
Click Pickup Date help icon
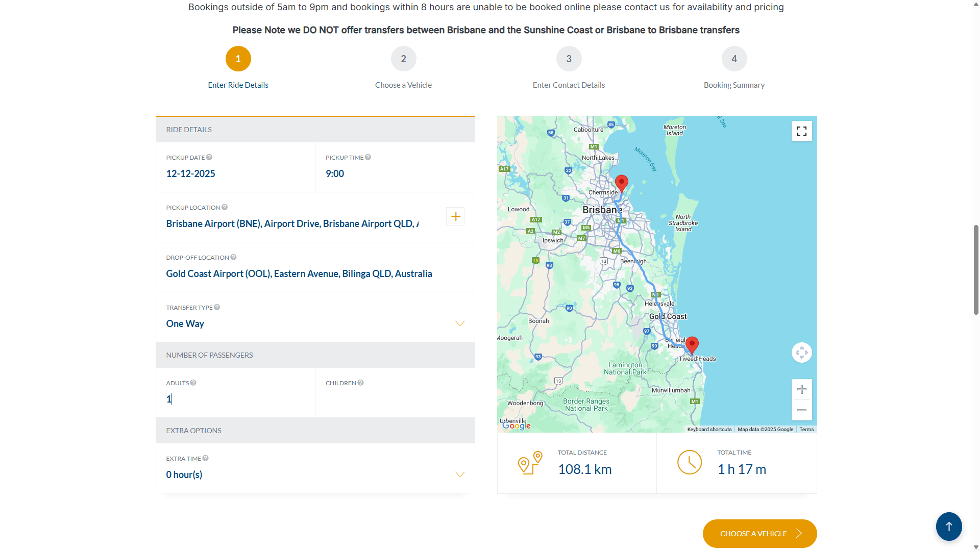[x=209, y=157]
